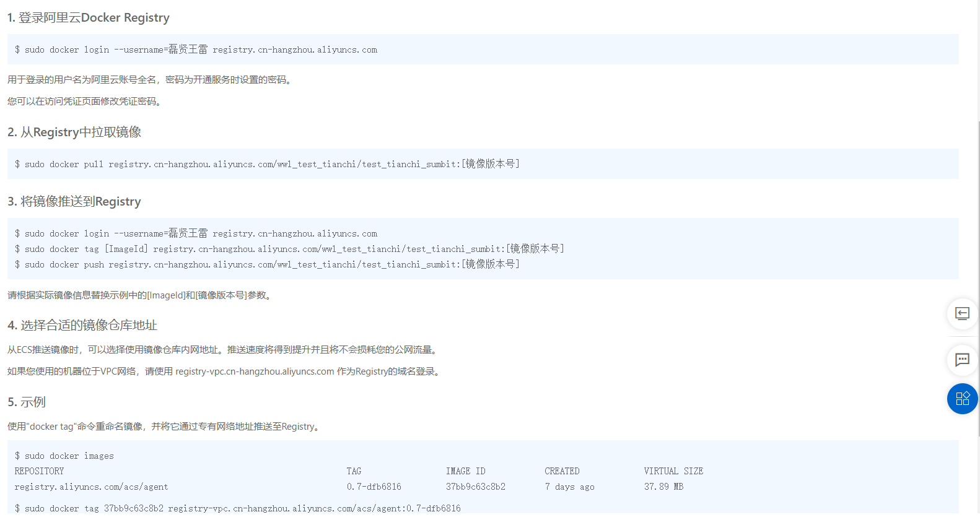Click the IMAGE ID column header
Viewport: 980px width, 517px height.
pos(465,471)
